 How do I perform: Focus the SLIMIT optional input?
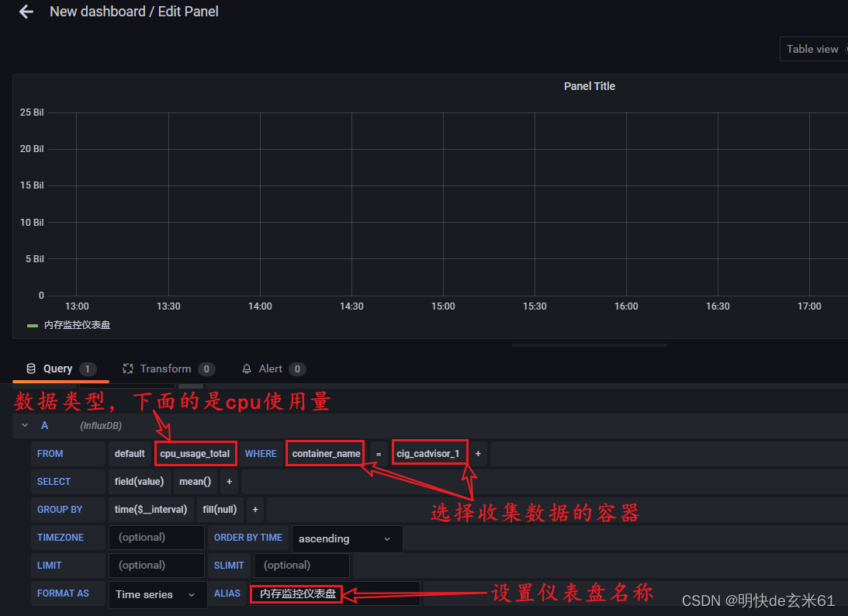[302, 565]
